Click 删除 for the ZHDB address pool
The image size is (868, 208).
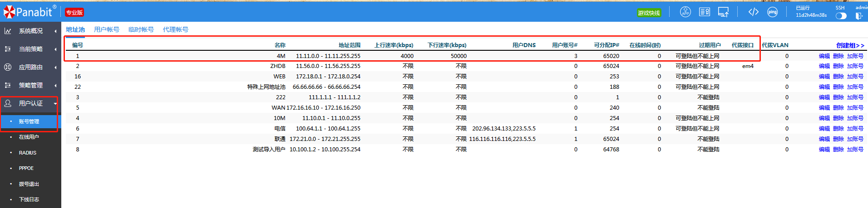[838, 66]
